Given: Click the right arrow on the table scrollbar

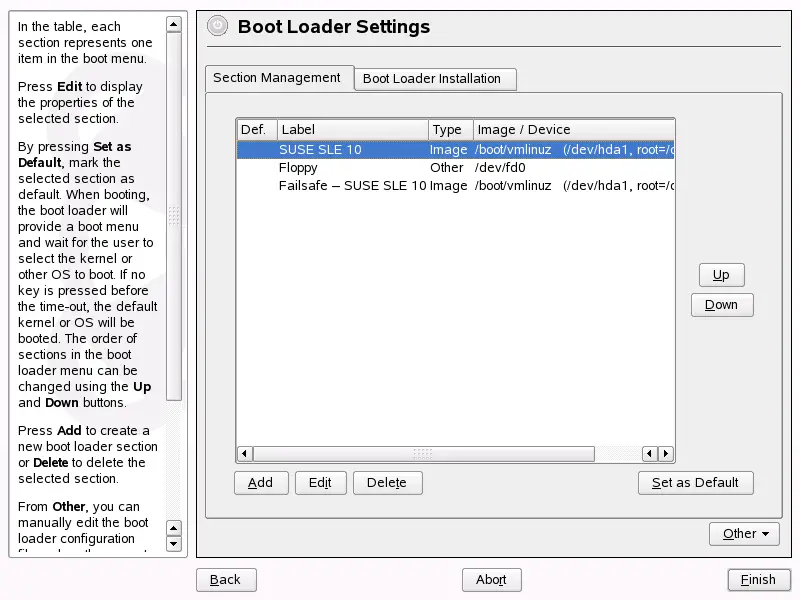Looking at the screenshot, I should [666, 453].
